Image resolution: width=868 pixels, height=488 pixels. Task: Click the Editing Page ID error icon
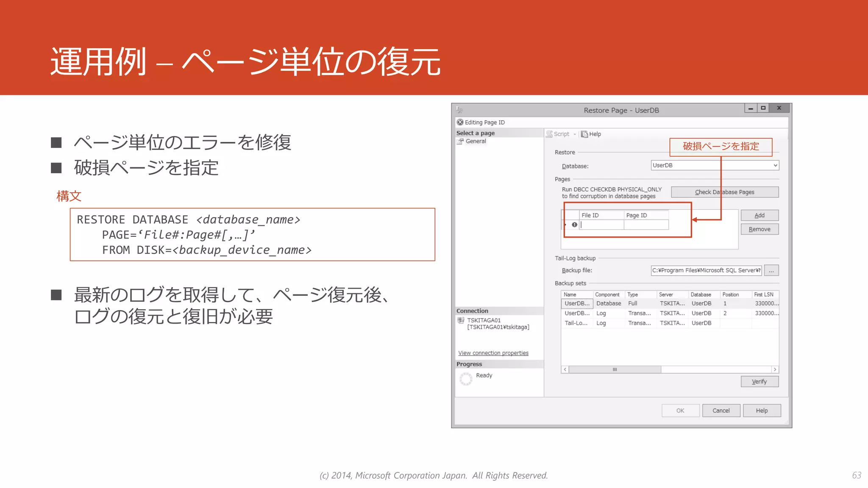(x=460, y=122)
